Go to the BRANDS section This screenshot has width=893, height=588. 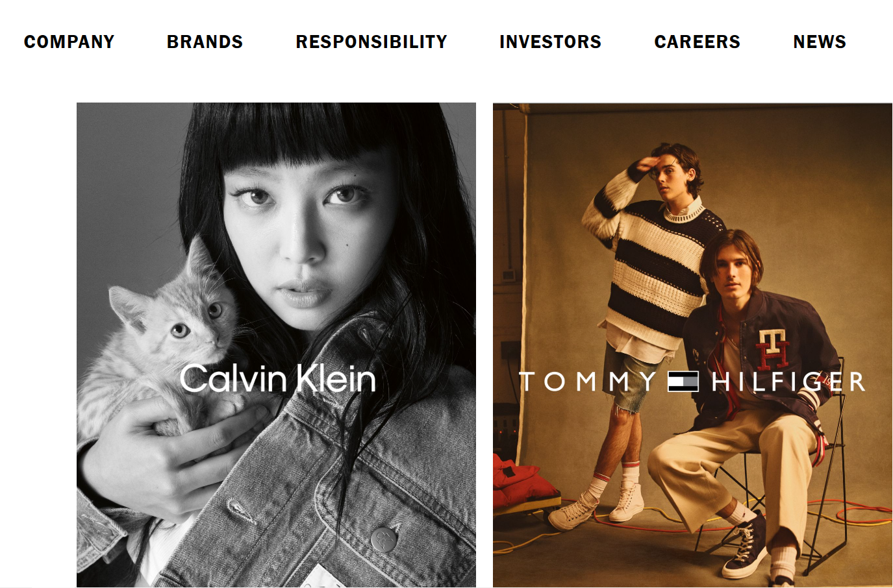205,42
